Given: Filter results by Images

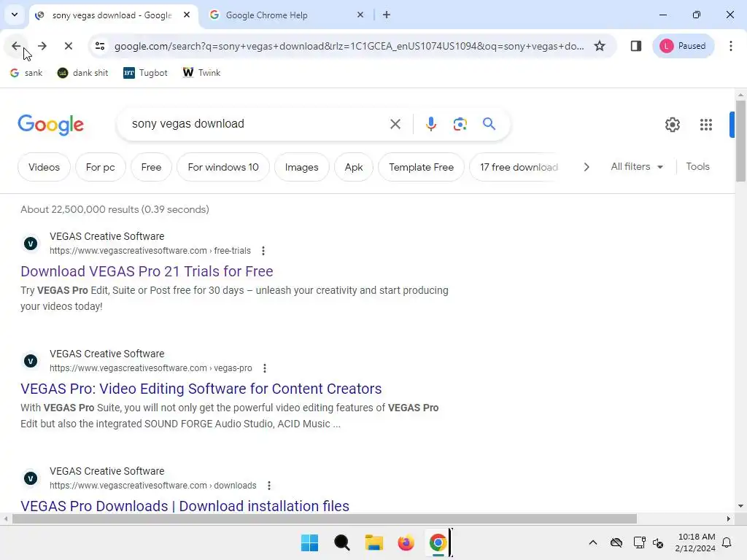Looking at the screenshot, I should tap(301, 167).
